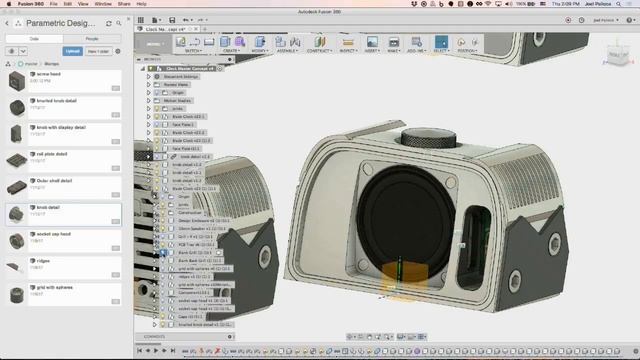Click the New Folder button
This screenshot has width=640, height=360.
click(x=98, y=51)
